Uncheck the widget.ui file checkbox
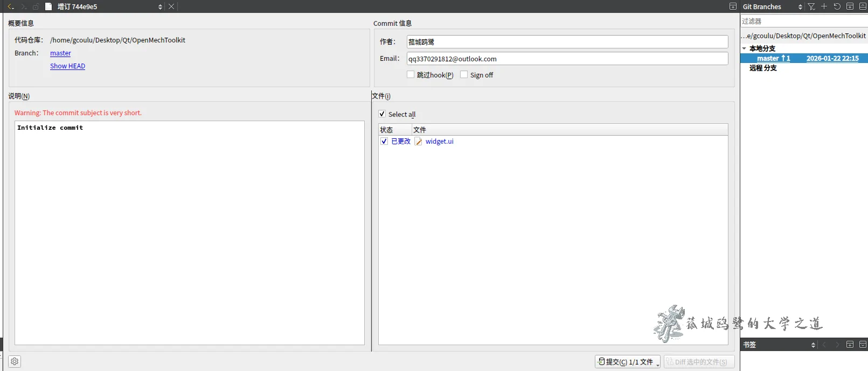The height and width of the screenshot is (371, 868). [384, 141]
